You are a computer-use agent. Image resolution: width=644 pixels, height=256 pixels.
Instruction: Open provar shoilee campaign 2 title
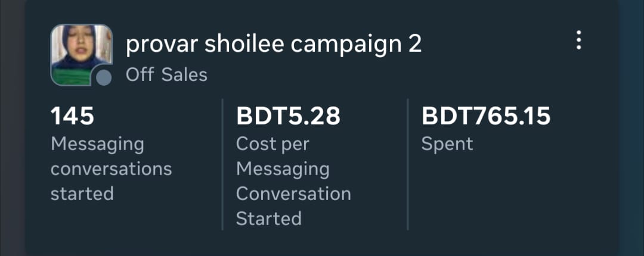[274, 44]
